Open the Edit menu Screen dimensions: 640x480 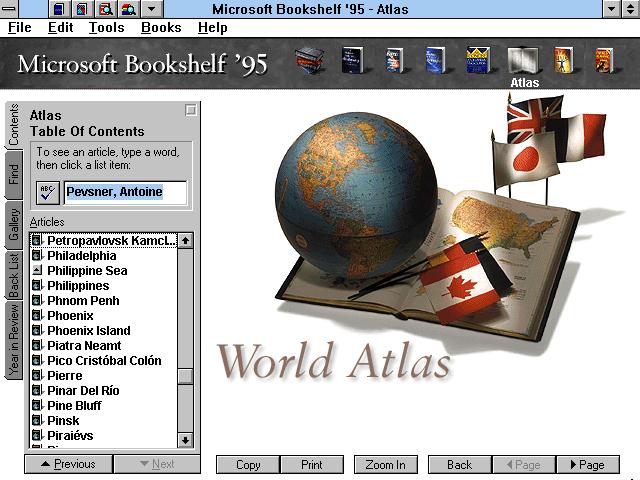tap(60, 27)
